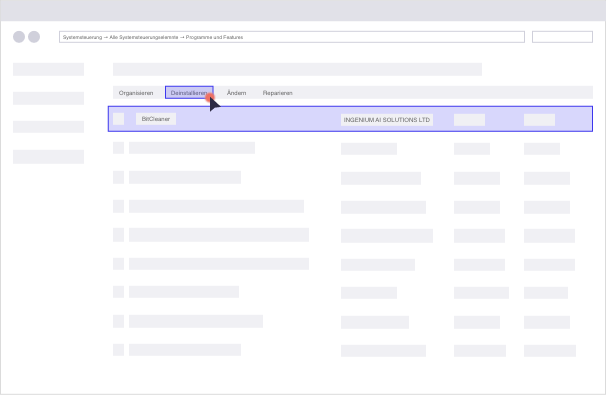The height and width of the screenshot is (395, 606).
Task: Click the icon of the last program row
Action: pos(119,350)
